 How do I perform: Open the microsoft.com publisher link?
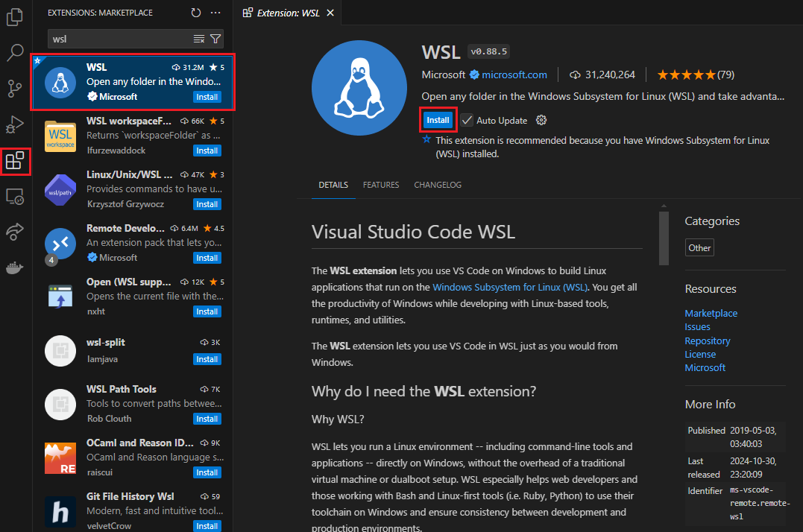pyautogui.click(x=514, y=75)
